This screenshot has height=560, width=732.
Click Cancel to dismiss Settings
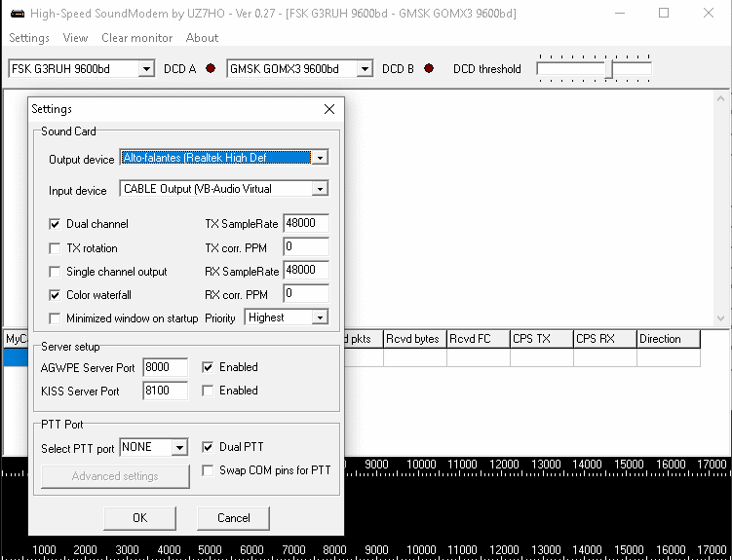pos(233,517)
